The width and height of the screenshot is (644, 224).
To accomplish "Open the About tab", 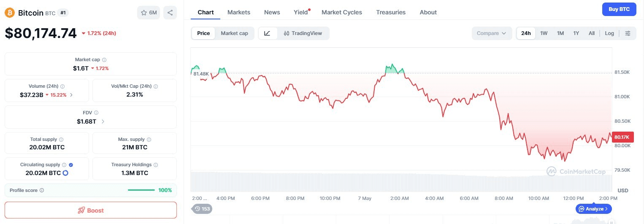I will [x=428, y=12].
